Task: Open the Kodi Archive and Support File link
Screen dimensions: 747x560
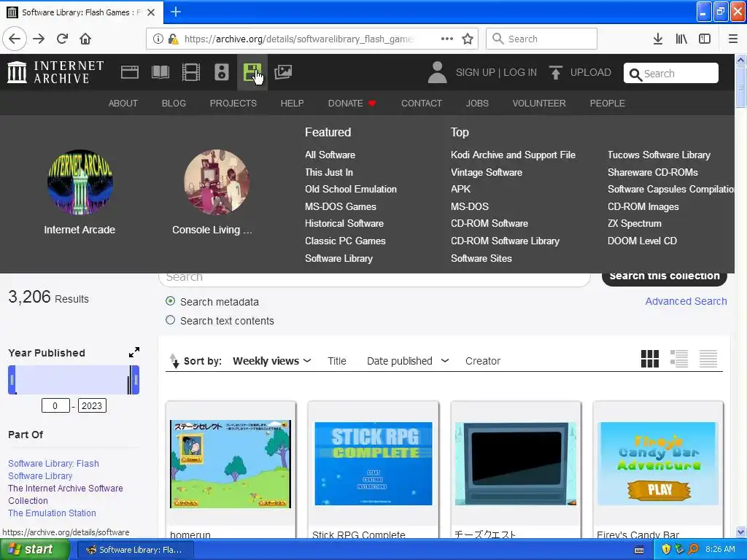Action: coord(513,155)
